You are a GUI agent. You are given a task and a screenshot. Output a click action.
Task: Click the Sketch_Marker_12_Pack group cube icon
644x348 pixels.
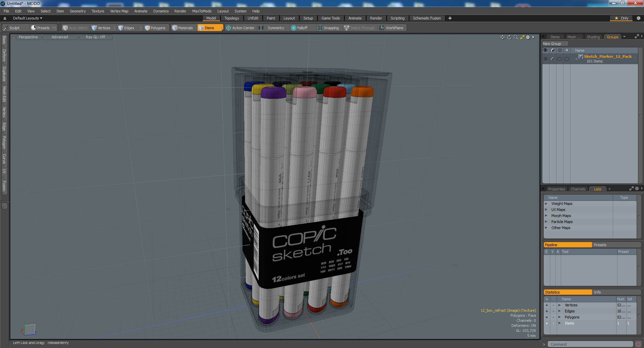[x=581, y=56]
